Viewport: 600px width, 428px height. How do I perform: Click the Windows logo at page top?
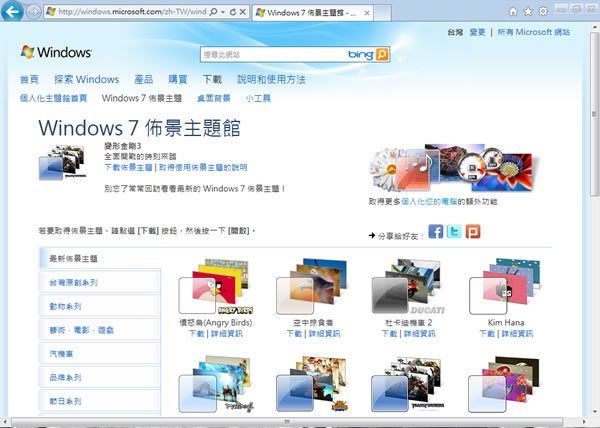(56, 52)
